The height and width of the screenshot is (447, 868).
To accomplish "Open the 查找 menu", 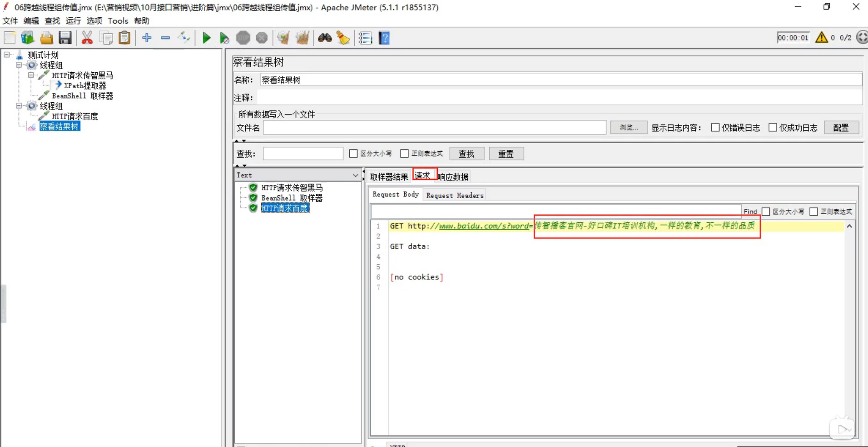I will [52, 21].
